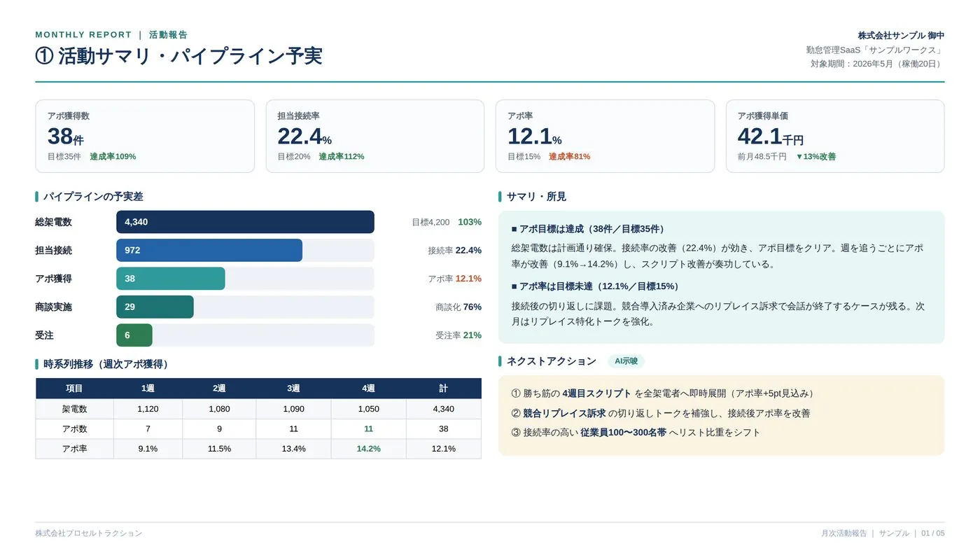
Task: Click the アポ獲得 38 teal bar
Action: tap(171, 279)
